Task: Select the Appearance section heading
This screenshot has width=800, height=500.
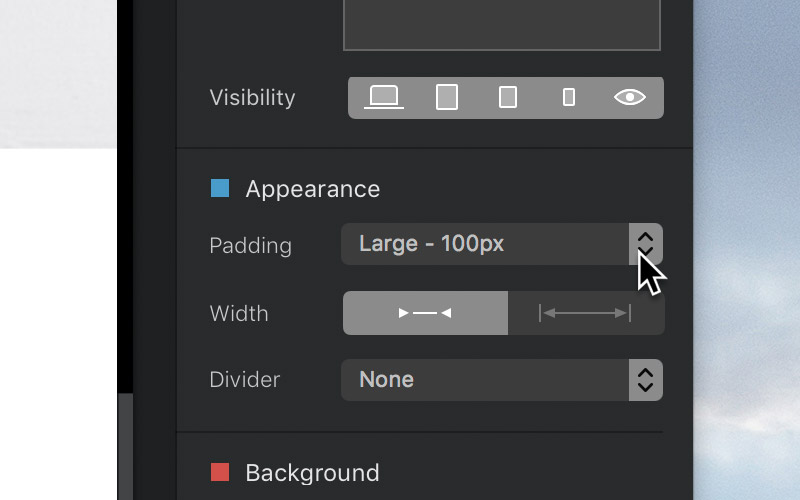Action: [313, 189]
